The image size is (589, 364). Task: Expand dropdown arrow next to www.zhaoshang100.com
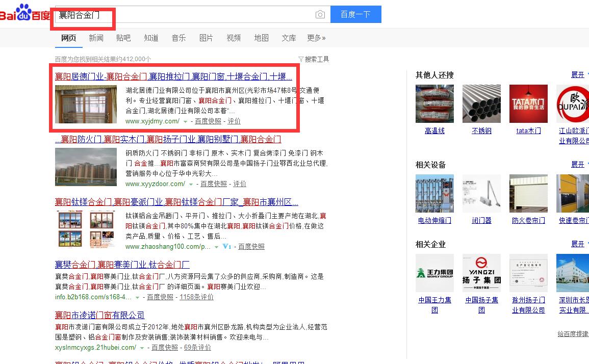tap(216, 247)
